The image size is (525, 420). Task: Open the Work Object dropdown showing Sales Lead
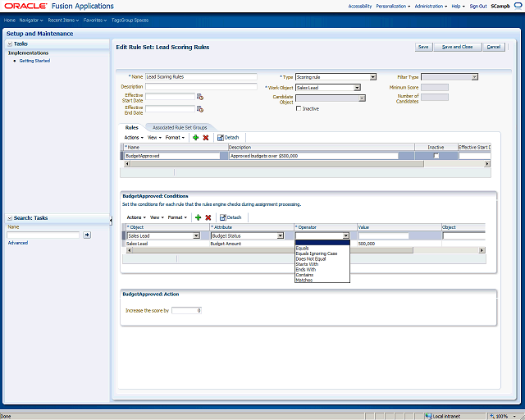click(328, 88)
